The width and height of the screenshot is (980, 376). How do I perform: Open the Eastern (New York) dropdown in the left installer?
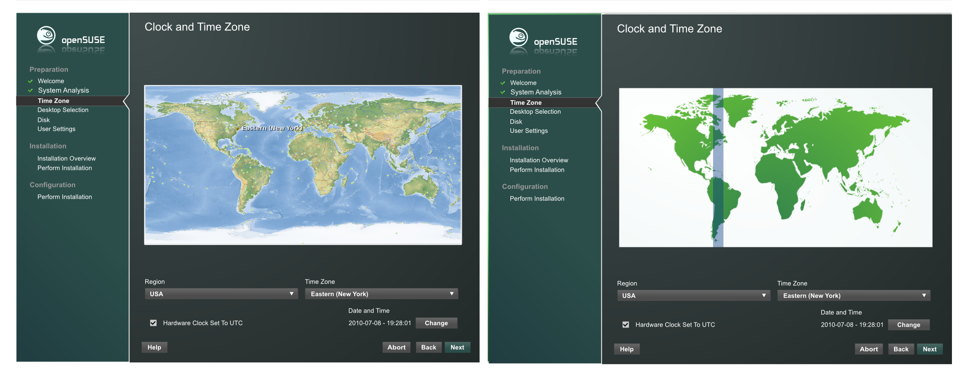point(381,294)
